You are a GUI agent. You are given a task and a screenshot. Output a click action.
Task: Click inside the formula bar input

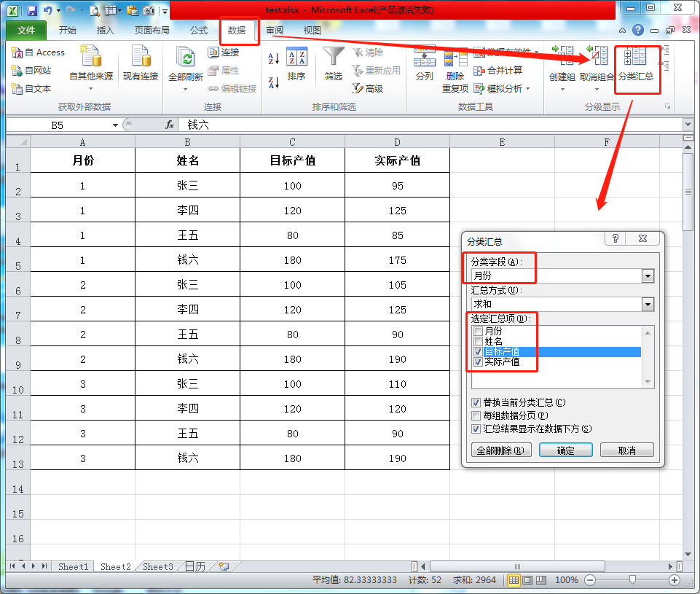tap(430, 125)
